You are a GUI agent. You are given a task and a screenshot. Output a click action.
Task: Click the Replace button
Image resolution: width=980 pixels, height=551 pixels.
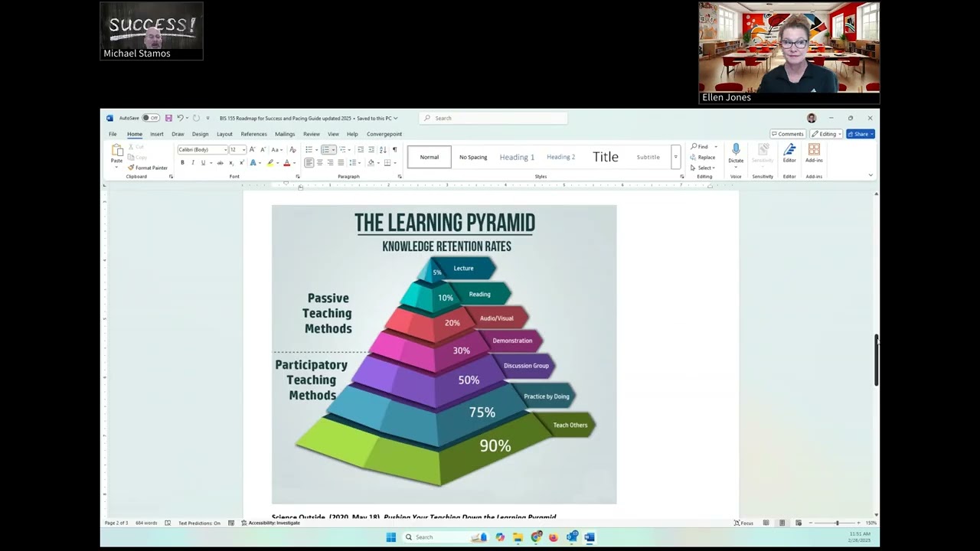(703, 157)
